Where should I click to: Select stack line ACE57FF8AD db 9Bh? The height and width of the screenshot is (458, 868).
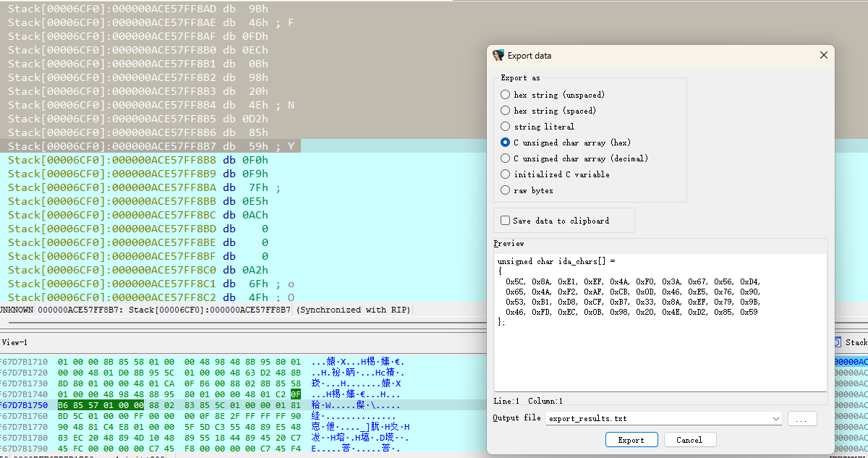tap(138, 9)
